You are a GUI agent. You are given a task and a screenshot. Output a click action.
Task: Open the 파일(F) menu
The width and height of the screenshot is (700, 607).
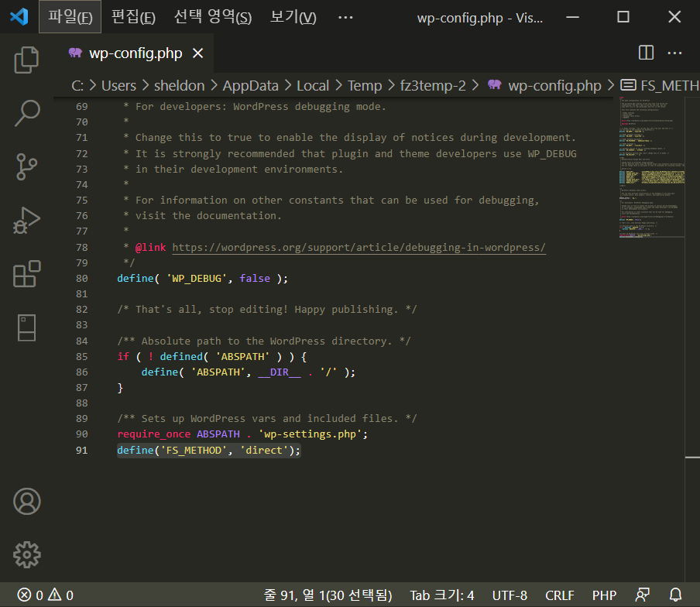pyautogui.click(x=70, y=17)
